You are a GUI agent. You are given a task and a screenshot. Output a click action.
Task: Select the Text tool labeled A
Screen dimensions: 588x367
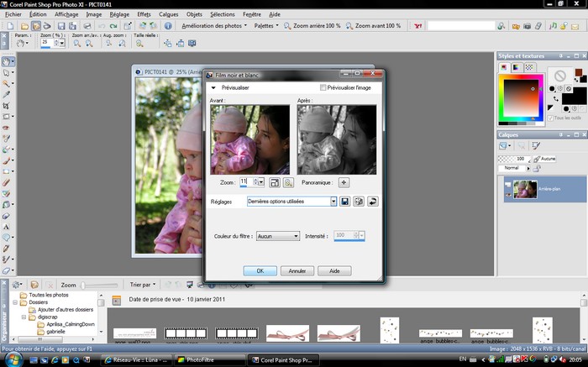[6, 227]
